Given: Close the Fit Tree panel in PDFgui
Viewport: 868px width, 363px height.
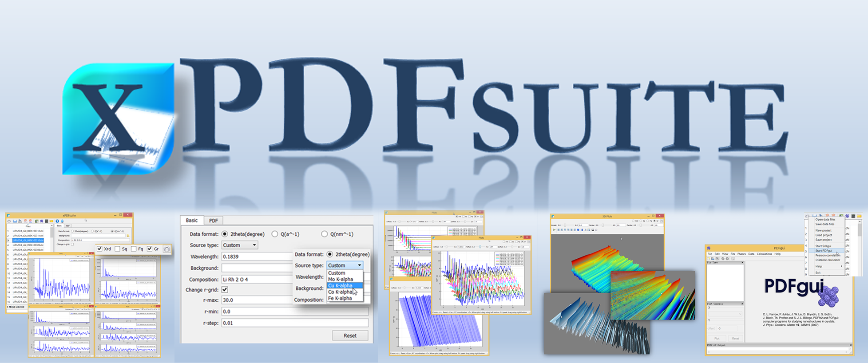Looking at the screenshot, I should pos(742,262).
